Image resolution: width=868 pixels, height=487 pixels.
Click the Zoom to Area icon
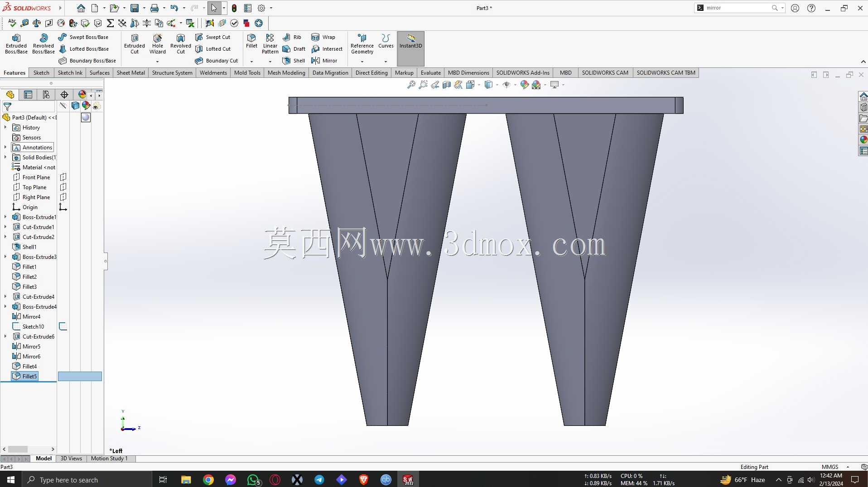coord(423,85)
